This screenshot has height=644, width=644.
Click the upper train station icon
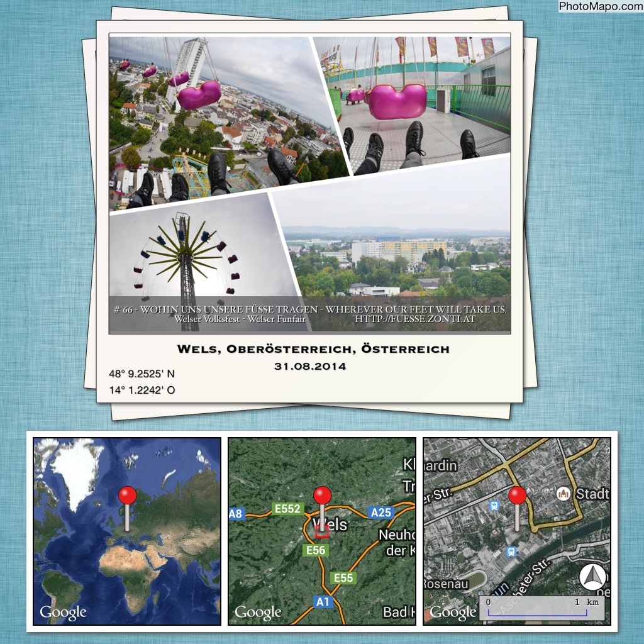pos(495,504)
